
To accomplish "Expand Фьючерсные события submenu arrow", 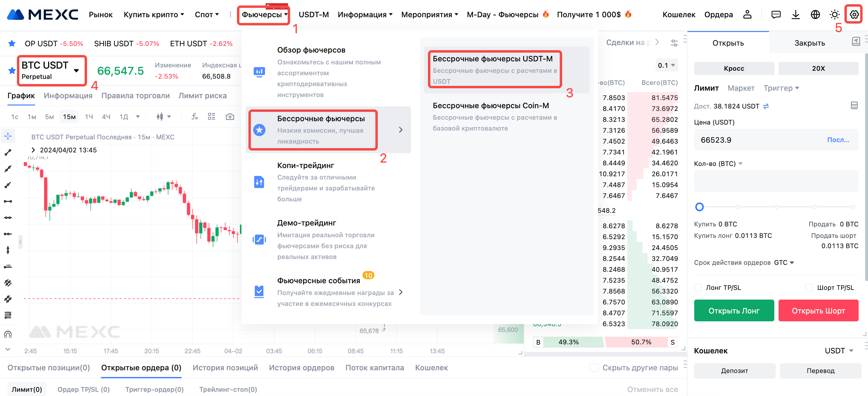I will 401,292.
